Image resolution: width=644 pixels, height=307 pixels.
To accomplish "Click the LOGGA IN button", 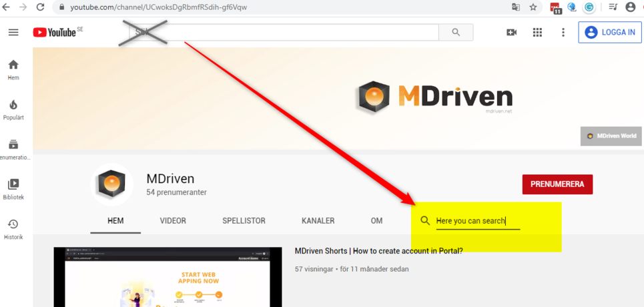I will pyautogui.click(x=610, y=33).
